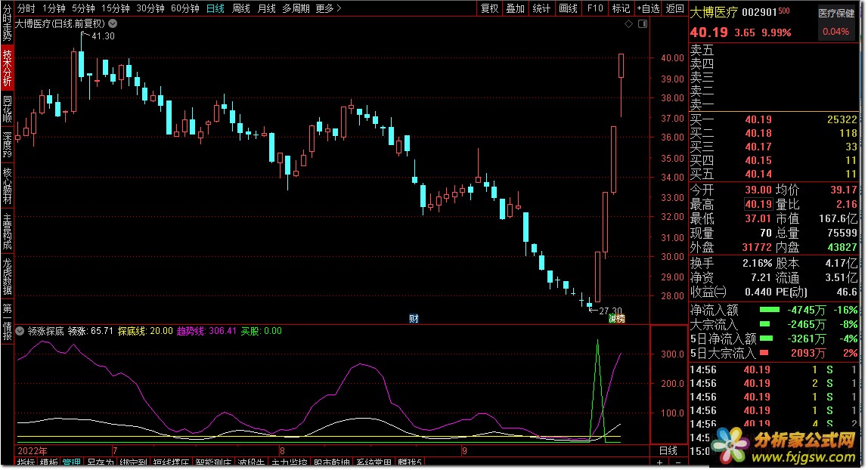Click the diamond icon above the chart
Screen dimensions: 868x470
coord(628,23)
